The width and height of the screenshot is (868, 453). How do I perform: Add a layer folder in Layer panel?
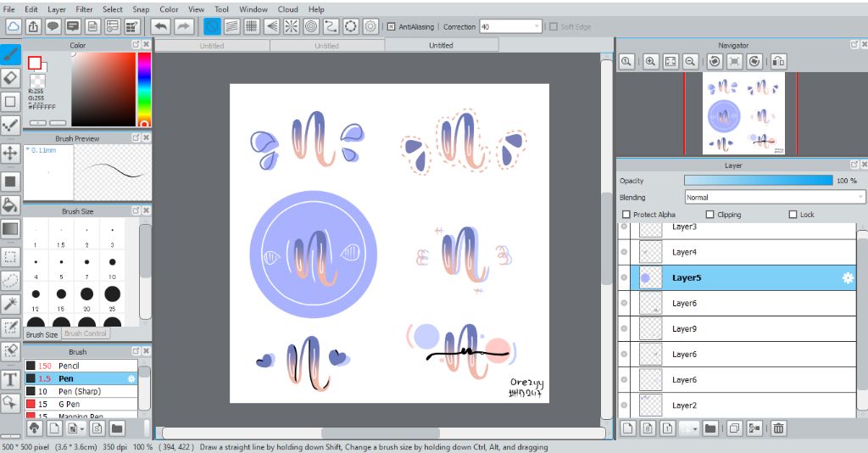coord(710,428)
